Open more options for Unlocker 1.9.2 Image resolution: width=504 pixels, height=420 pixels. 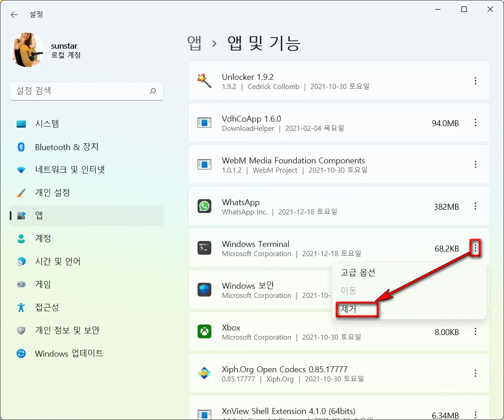(476, 81)
